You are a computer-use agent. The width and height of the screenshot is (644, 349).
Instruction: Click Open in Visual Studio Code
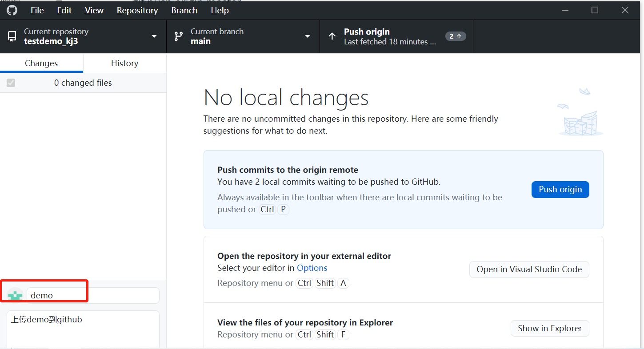[x=529, y=269]
